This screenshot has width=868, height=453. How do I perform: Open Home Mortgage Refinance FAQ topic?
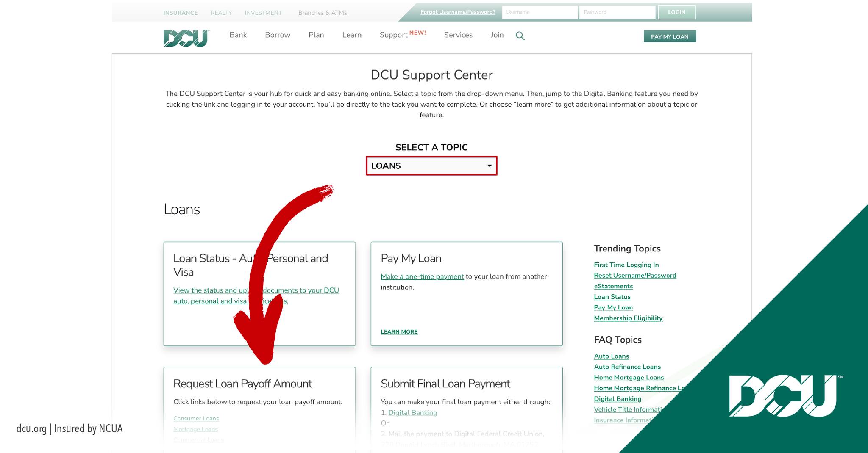[x=639, y=388]
